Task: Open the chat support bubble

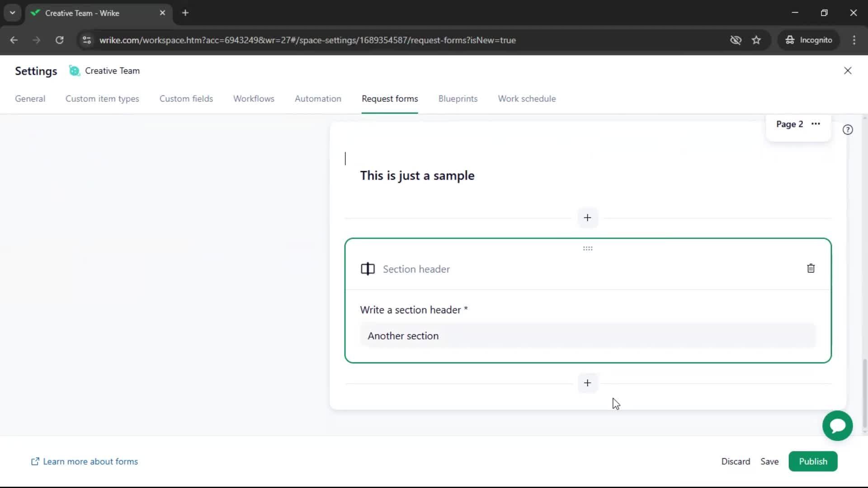Action: point(837,426)
